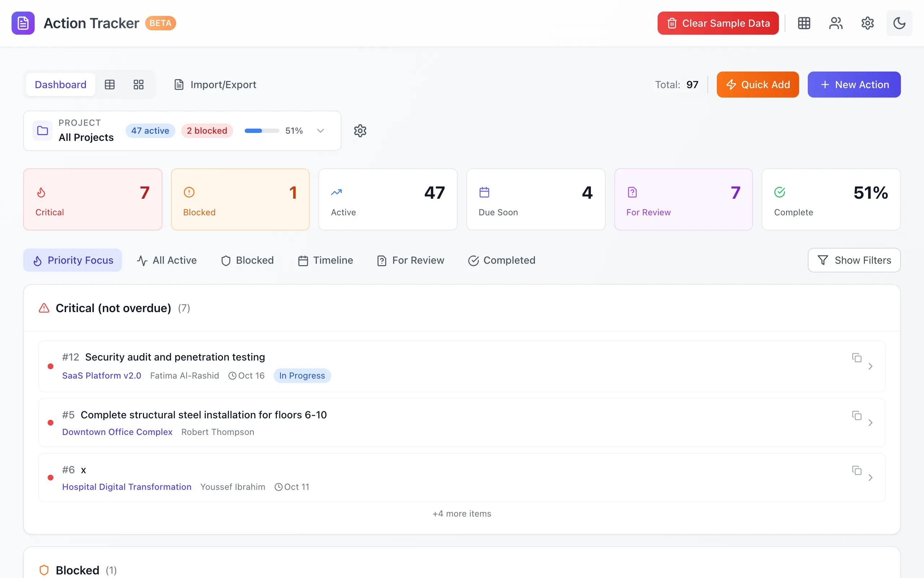Open the Blocked tab
Viewport: 924px width, 578px height.
pyautogui.click(x=247, y=260)
